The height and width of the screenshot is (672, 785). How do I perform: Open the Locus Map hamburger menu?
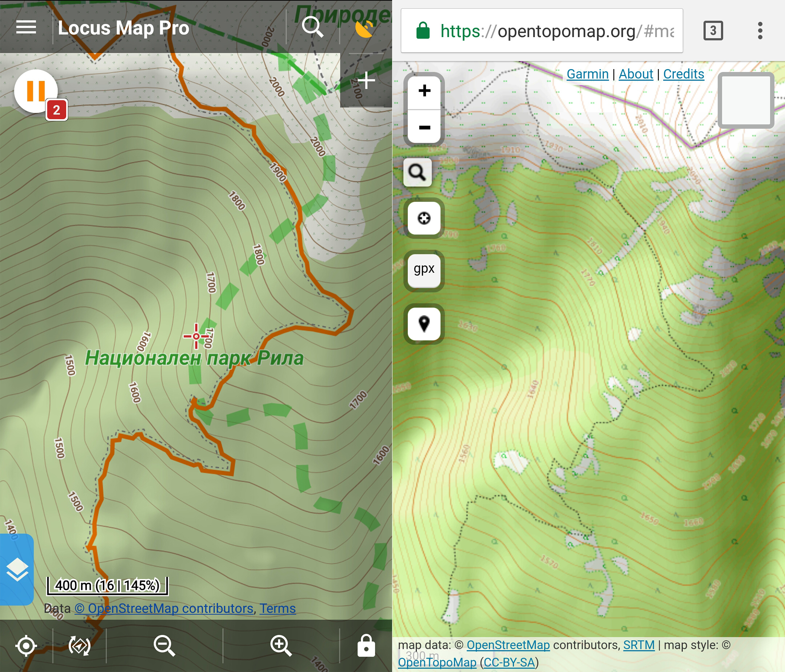[26, 27]
